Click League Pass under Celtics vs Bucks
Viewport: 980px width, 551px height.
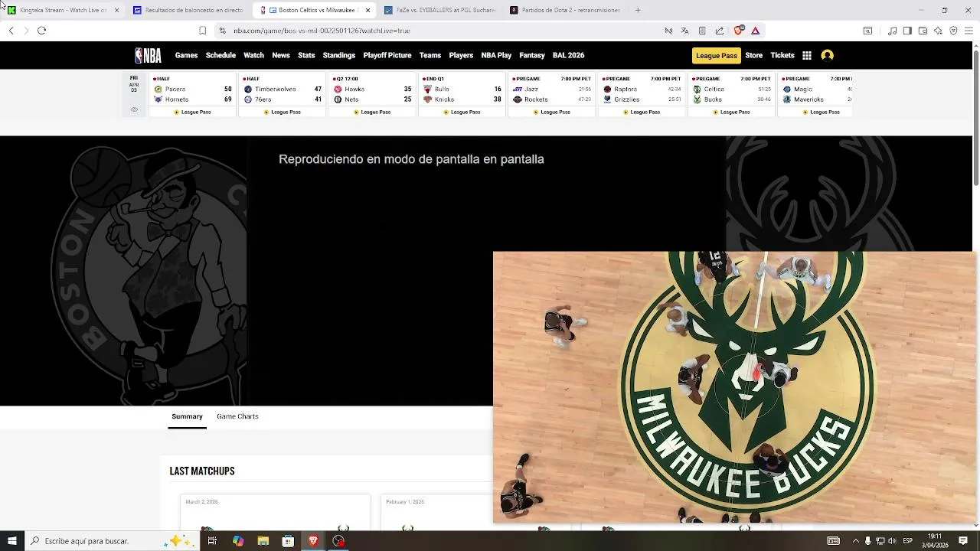click(x=731, y=112)
